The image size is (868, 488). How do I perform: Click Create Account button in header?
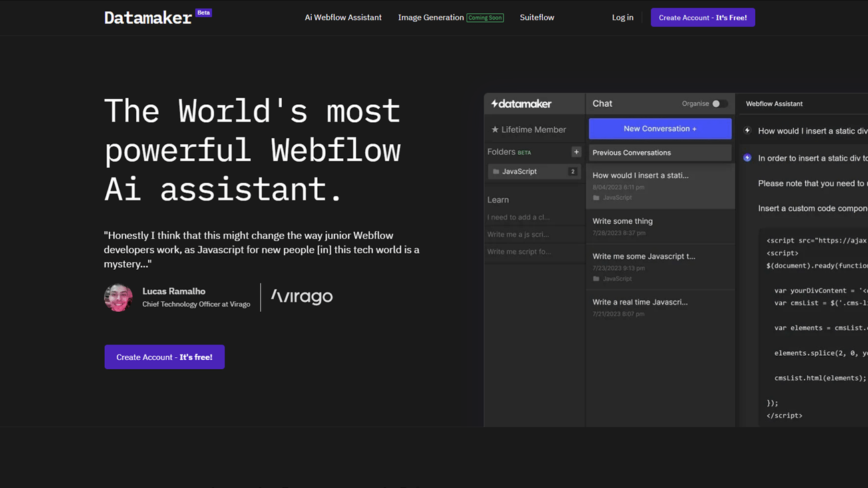[702, 18]
